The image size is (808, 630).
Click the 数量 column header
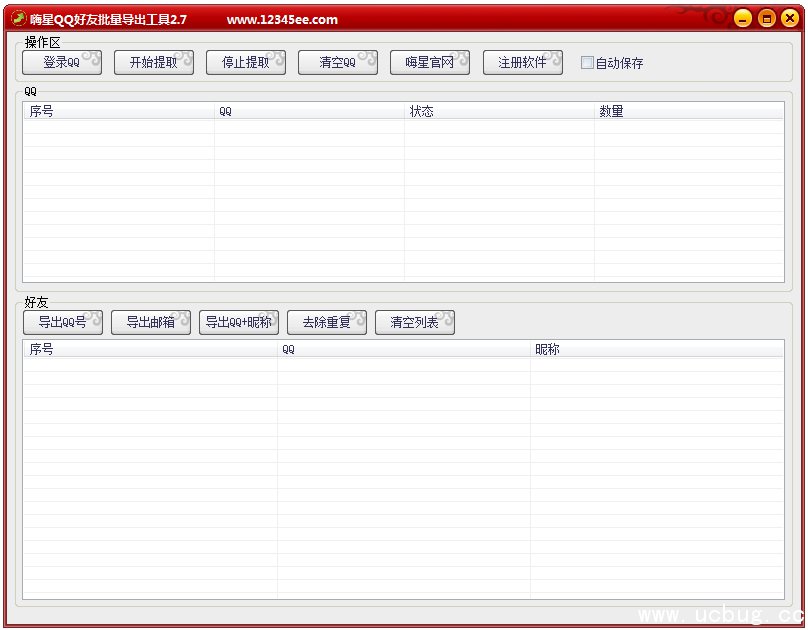pos(688,111)
